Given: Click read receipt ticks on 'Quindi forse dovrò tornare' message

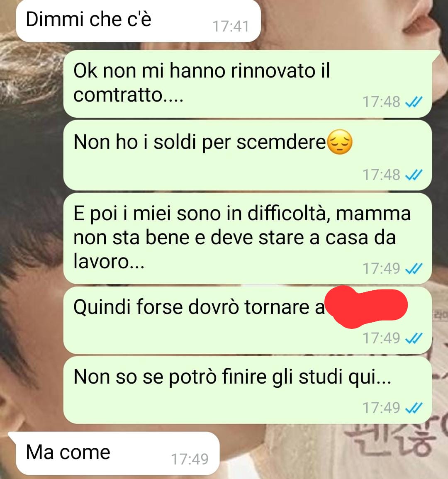Looking at the screenshot, I should click(x=414, y=338).
